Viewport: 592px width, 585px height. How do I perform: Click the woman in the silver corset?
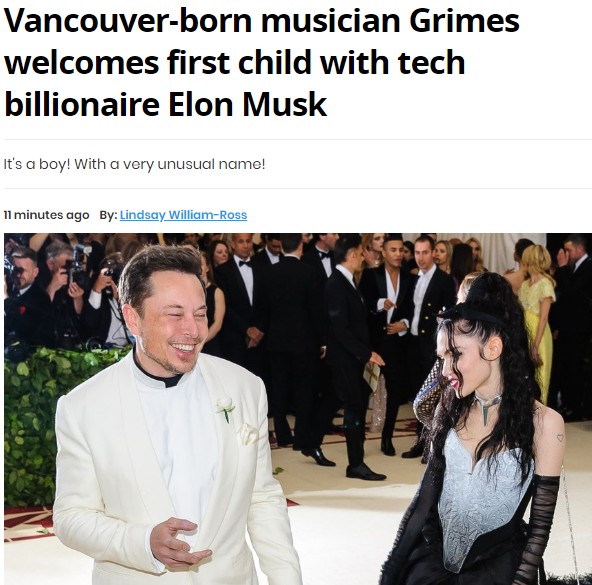point(487,434)
